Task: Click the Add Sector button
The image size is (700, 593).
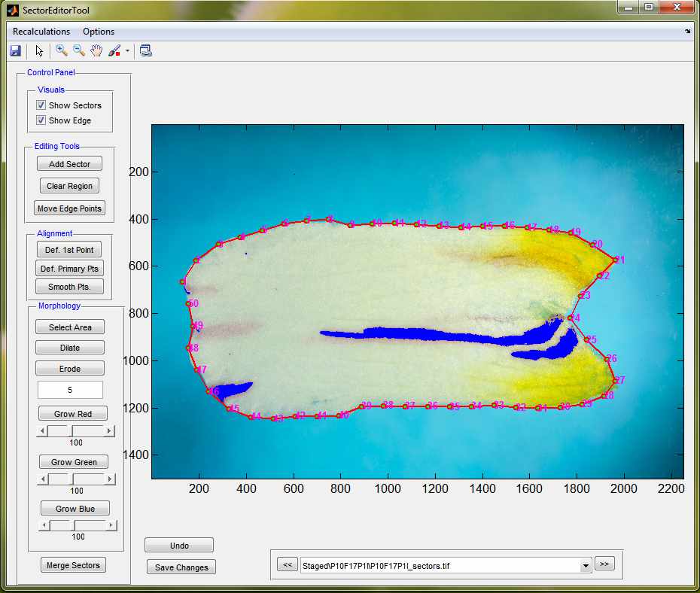Action: click(x=69, y=164)
